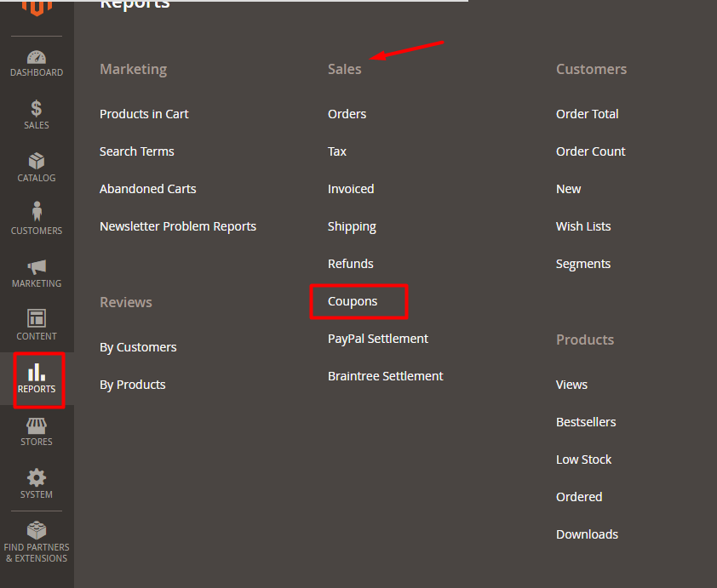Open the Marketing megaphone icon
Screen dimensions: 717x588
click(x=37, y=266)
